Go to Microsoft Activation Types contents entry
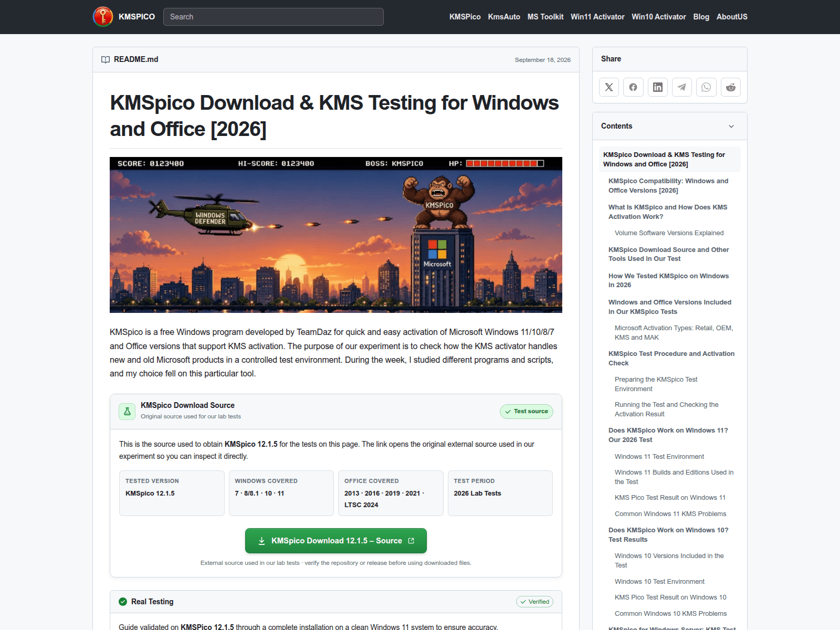This screenshot has width=840, height=630. (674, 332)
